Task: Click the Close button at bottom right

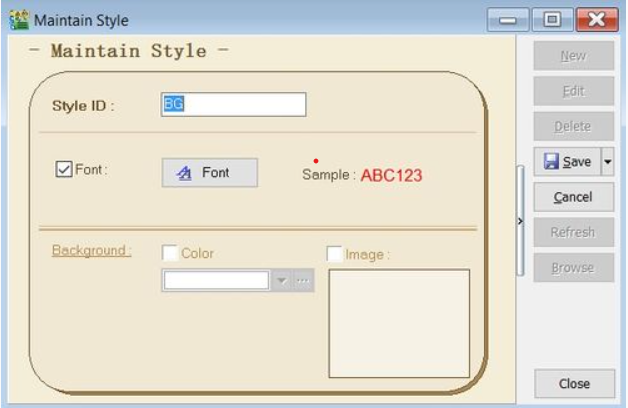Action: click(x=573, y=383)
